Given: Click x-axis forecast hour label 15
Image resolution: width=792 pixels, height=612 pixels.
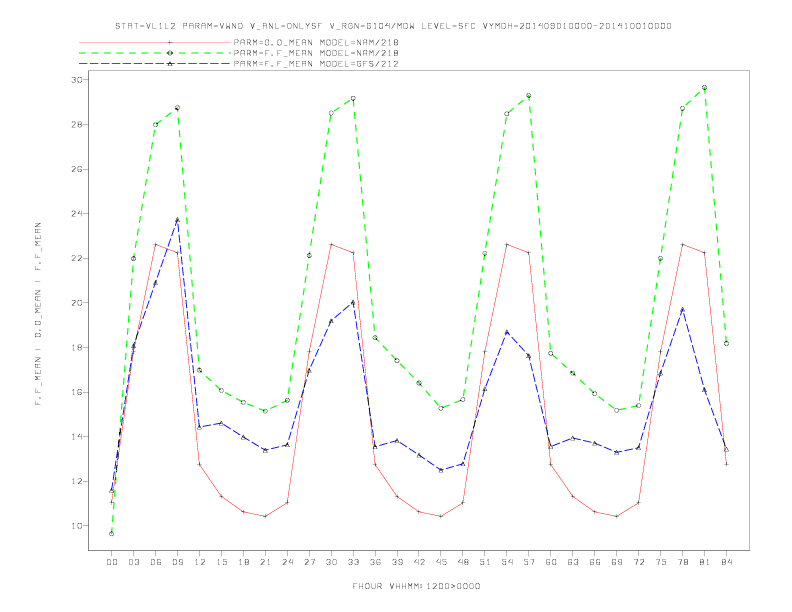Looking at the screenshot, I should coord(221,562).
